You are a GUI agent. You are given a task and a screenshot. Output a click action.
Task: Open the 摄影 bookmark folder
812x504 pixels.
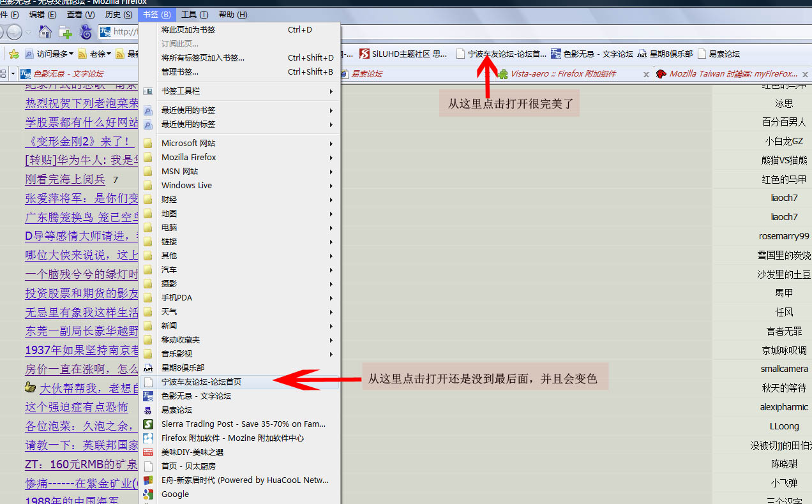click(239, 284)
